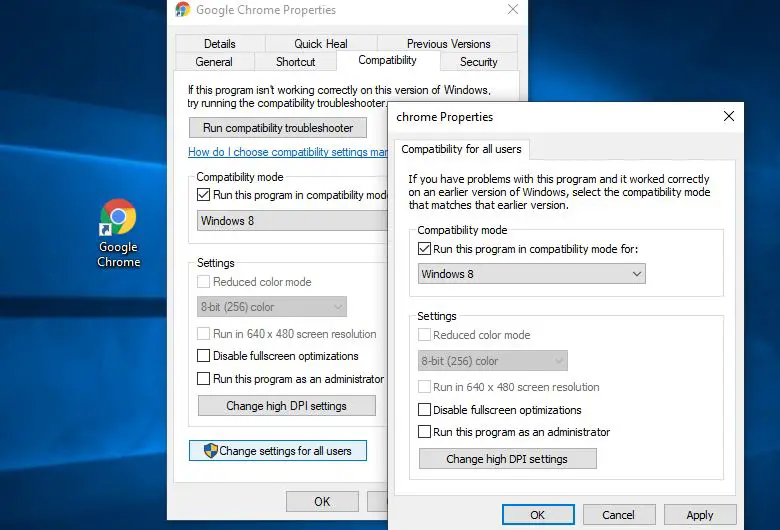Click Run compatibility troubleshooter button

tap(278, 128)
